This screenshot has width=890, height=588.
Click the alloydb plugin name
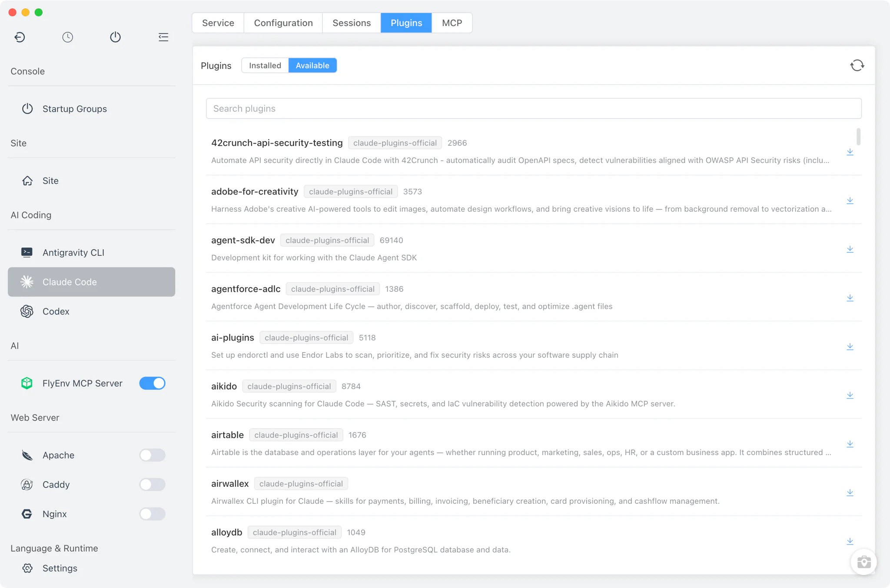[x=226, y=532]
